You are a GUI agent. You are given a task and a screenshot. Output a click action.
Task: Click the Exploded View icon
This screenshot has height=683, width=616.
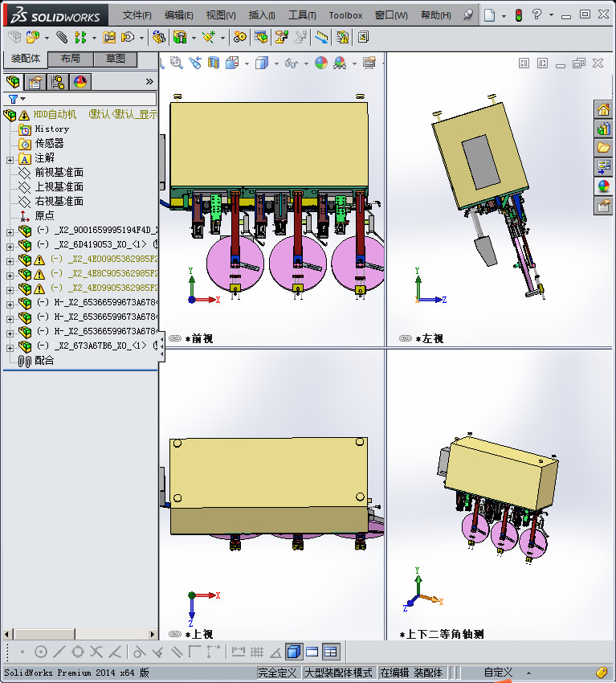(x=281, y=38)
